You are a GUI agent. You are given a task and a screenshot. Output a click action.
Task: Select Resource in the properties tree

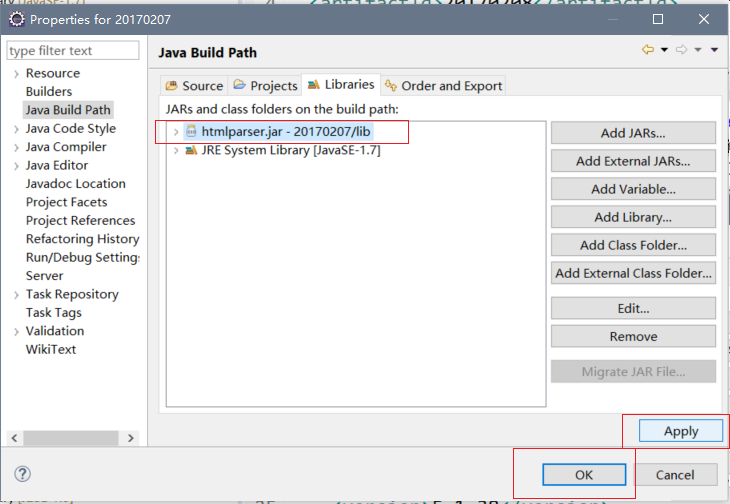(53, 73)
